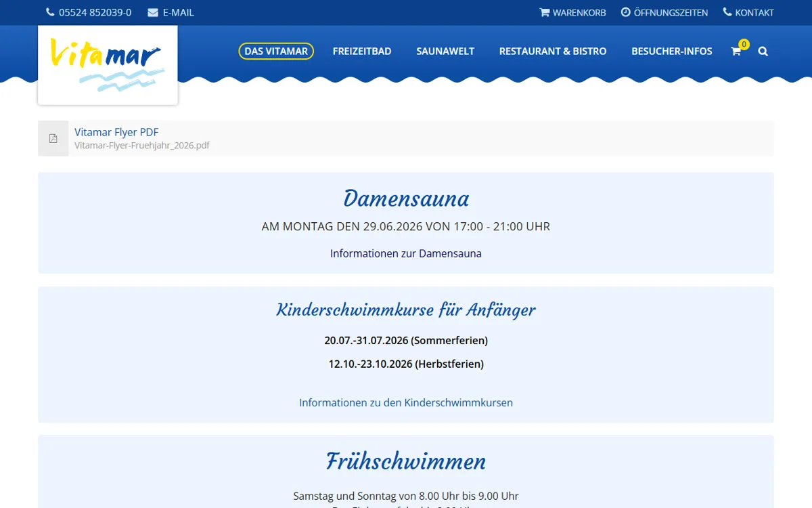The width and height of the screenshot is (812, 508).
Task: Click the E-MAIL link
Action: coord(179,12)
